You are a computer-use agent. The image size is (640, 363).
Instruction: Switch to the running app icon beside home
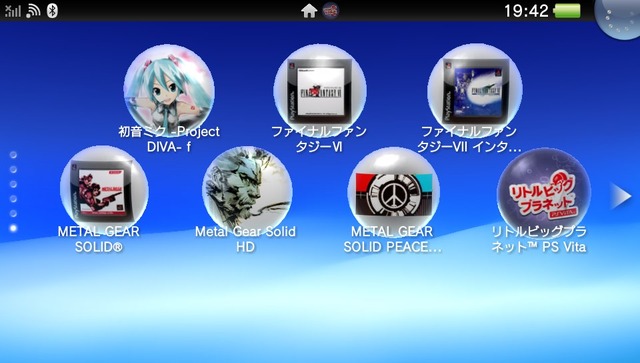(331, 11)
